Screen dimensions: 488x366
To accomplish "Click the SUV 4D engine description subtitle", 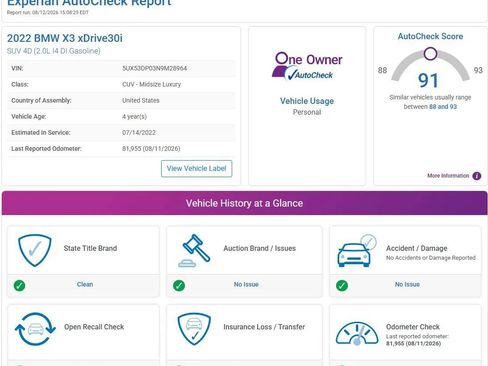I will tap(54, 51).
